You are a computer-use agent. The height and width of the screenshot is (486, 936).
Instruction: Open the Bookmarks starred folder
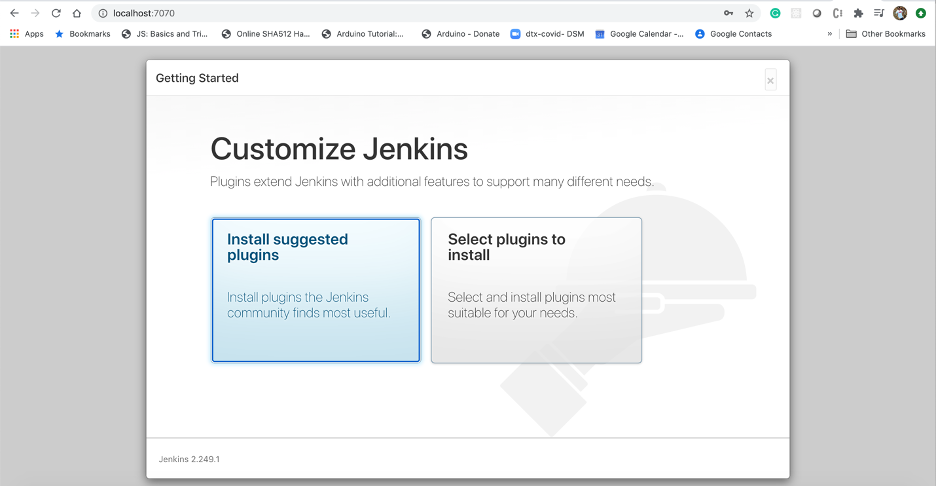coord(82,34)
